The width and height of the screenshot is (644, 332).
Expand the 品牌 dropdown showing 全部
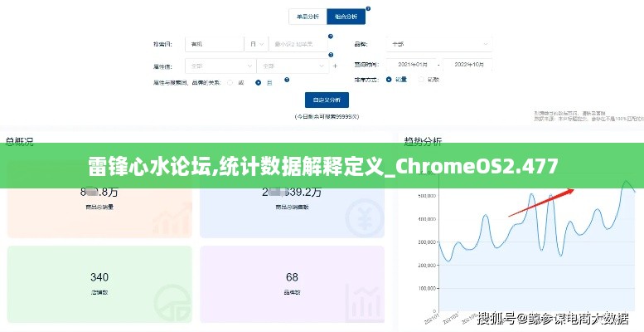[439, 44]
